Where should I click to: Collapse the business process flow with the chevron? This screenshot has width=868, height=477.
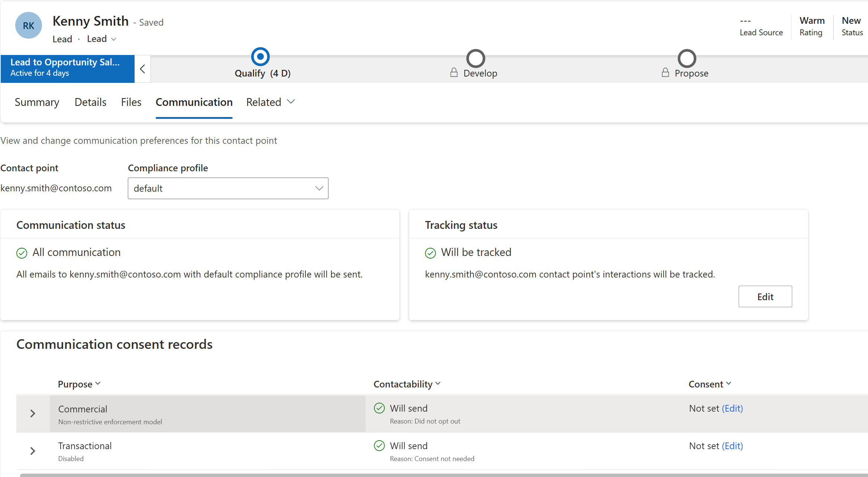point(142,69)
